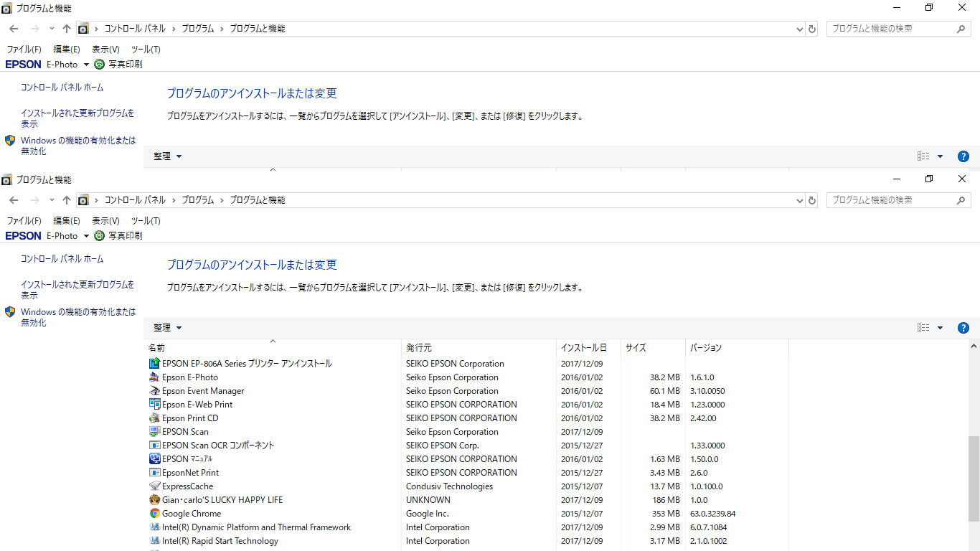Click the EPSON Scan OCR コンポーネント icon
The image size is (980, 551).
154,446
